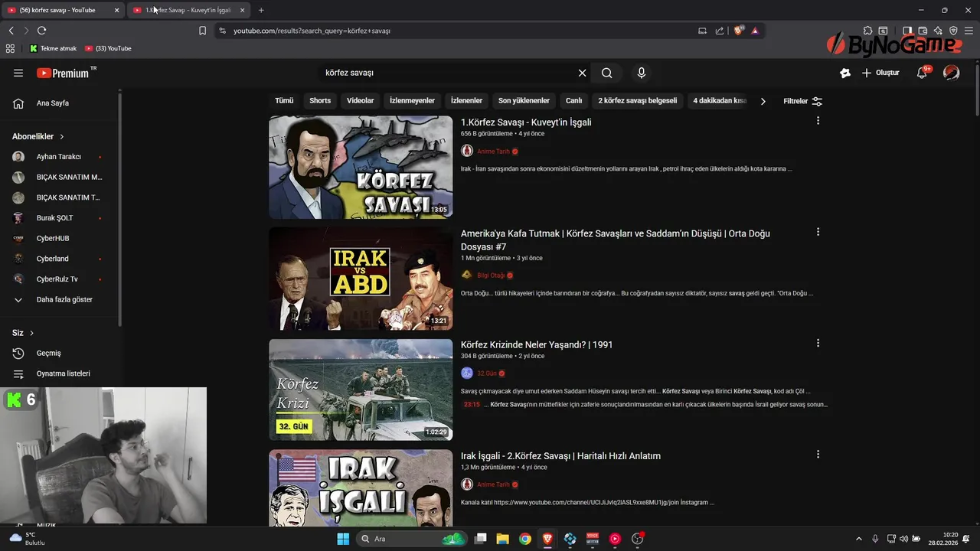Open the Brave Wallet icon
This screenshot has height=551, width=980.
923,31
